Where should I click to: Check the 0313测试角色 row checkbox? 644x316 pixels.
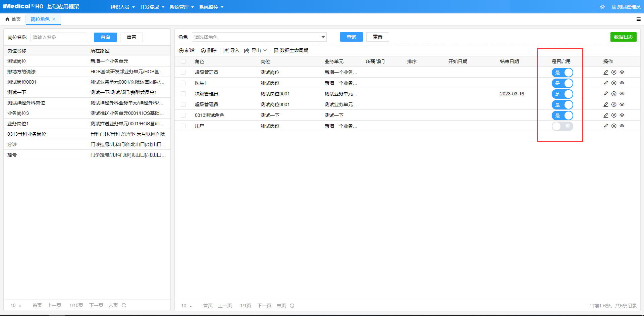point(183,115)
